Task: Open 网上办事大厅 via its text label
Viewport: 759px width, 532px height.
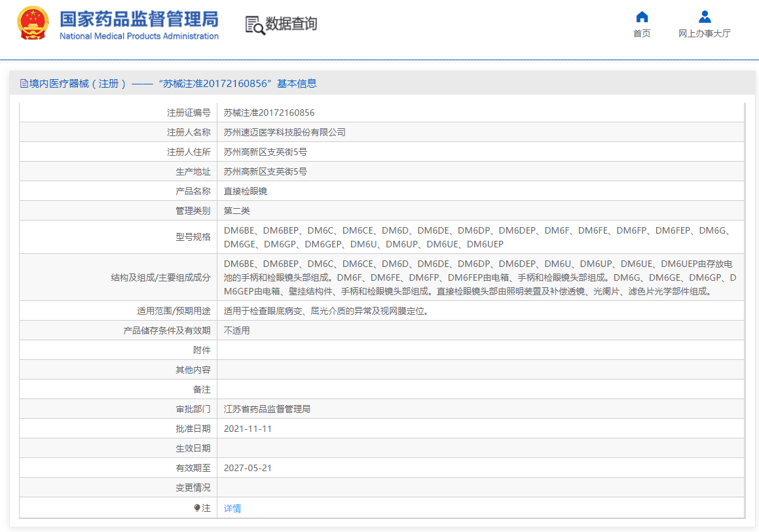Action: 705,33
